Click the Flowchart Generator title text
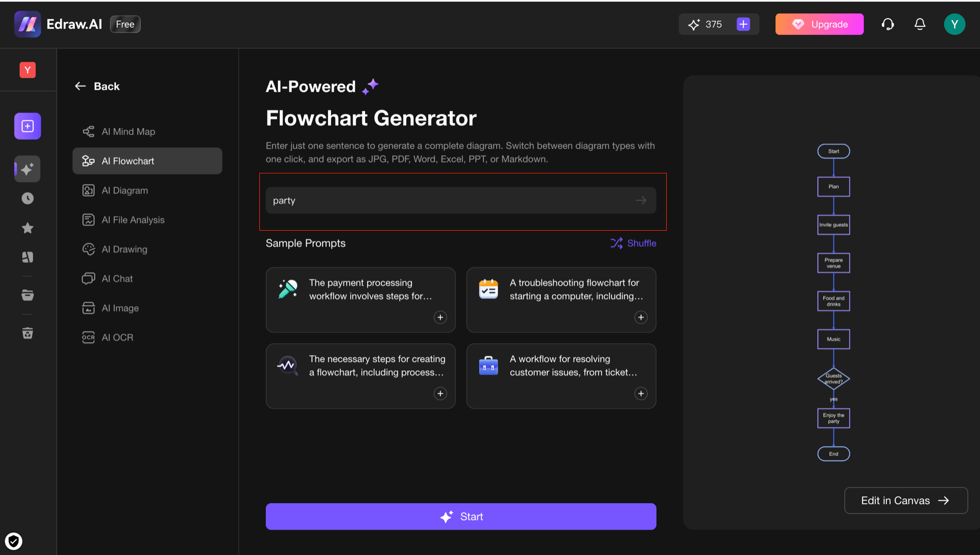Viewport: 980px width, 555px height. [371, 118]
